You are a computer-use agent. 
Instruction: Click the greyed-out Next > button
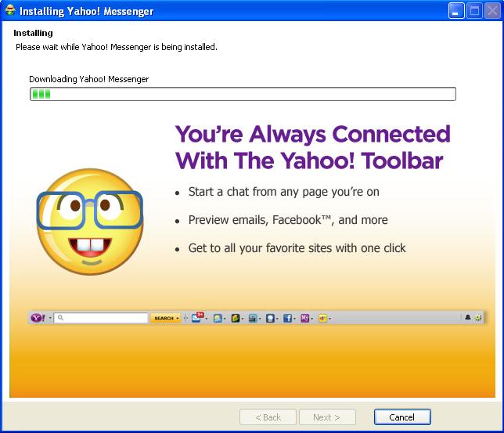coord(327,417)
